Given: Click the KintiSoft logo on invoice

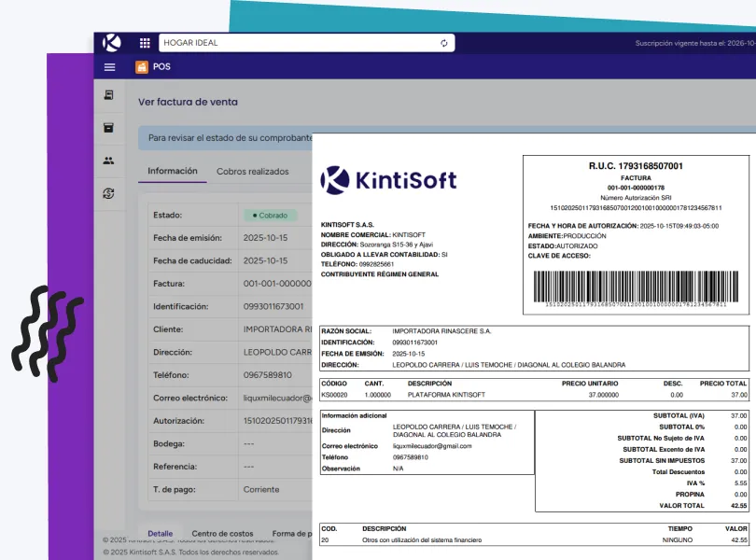Looking at the screenshot, I should (388, 178).
